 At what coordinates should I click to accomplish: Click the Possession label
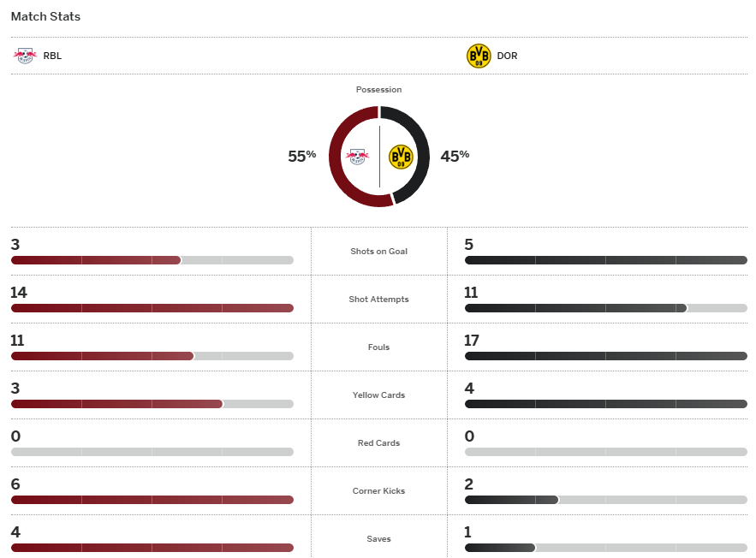(378, 90)
